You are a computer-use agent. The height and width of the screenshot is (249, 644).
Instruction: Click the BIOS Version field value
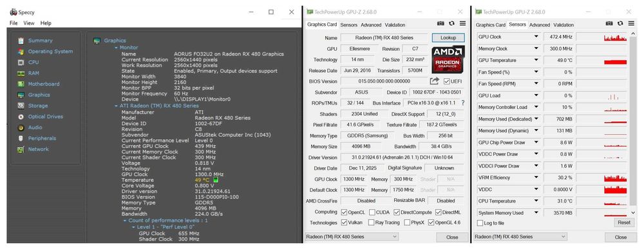click(384, 81)
